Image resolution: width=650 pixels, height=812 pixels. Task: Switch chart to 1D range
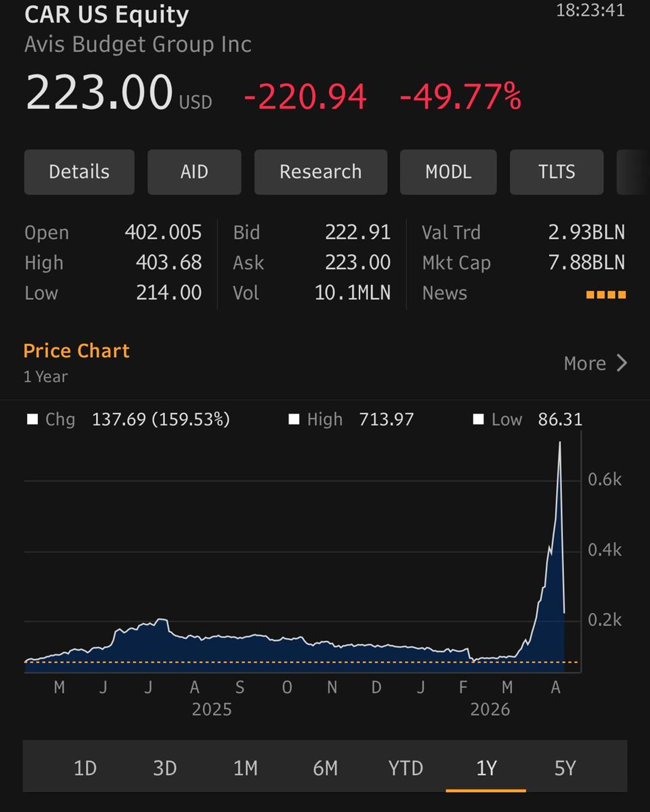[85, 768]
